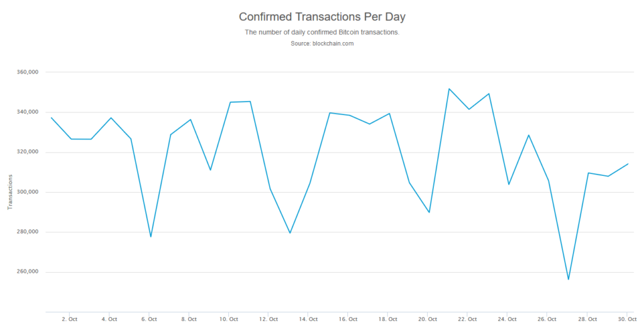644x333 pixels.
Task: Click the '16. Oct' x-axis label
Action: (348, 319)
